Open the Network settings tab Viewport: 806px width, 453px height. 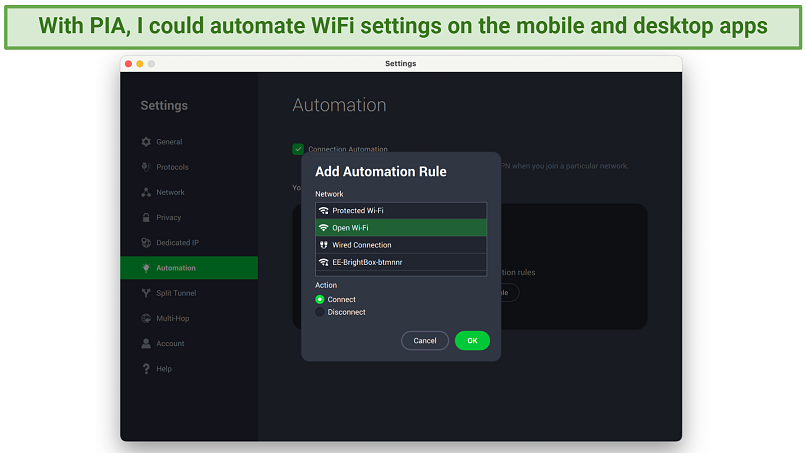[x=189, y=192]
